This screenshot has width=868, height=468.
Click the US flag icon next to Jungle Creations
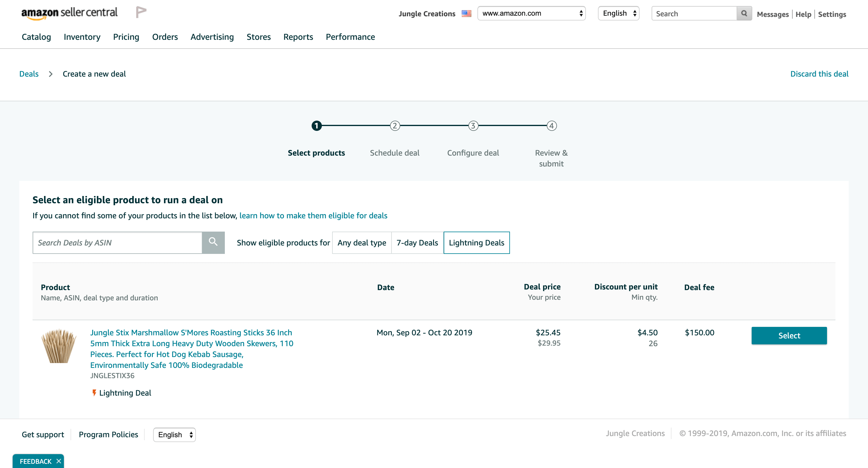(467, 14)
